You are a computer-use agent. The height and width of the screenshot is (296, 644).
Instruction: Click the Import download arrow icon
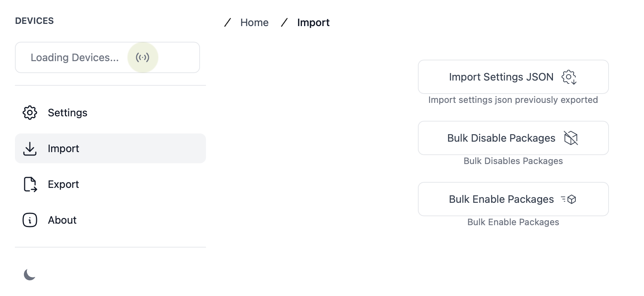pos(30,148)
